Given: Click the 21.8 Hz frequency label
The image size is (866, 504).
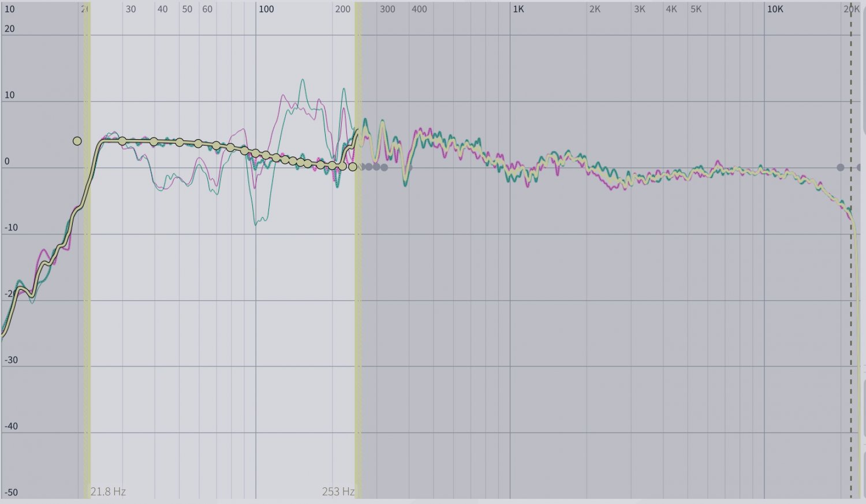Looking at the screenshot, I should click(x=108, y=492).
